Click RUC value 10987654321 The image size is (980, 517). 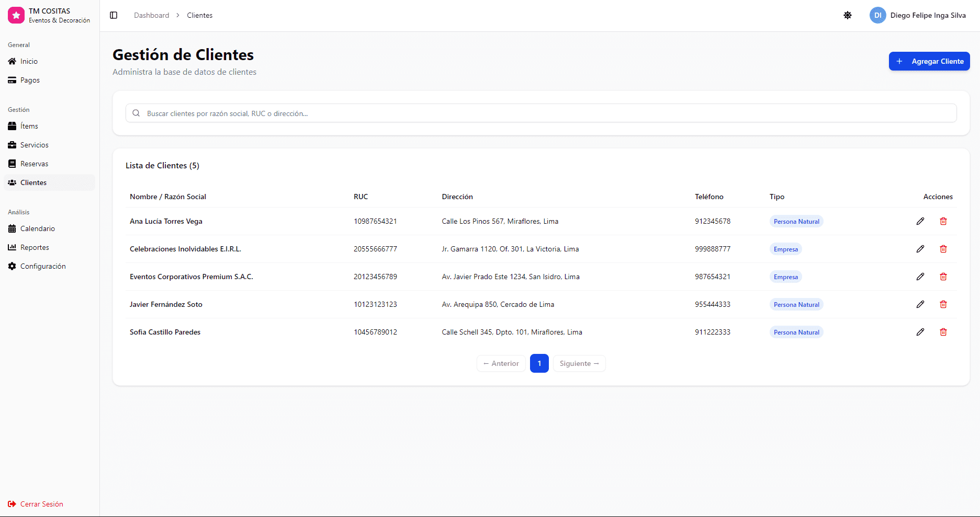coord(375,221)
